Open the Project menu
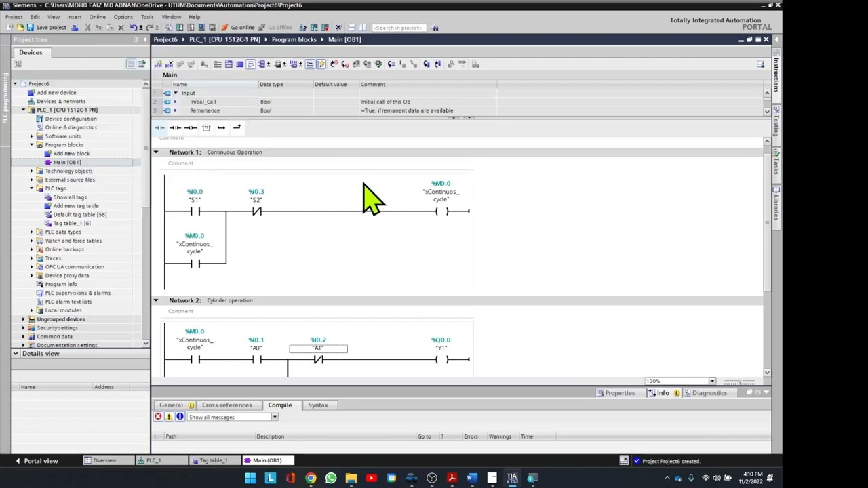Screen dimensions: 868x488 point(14,17)
